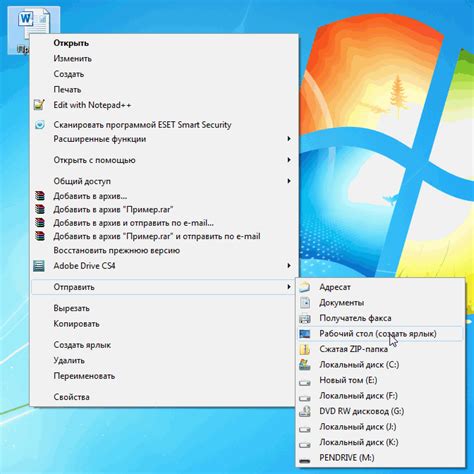Expand the Adobe Drive CS4 submenu arrow

point(289,266)
